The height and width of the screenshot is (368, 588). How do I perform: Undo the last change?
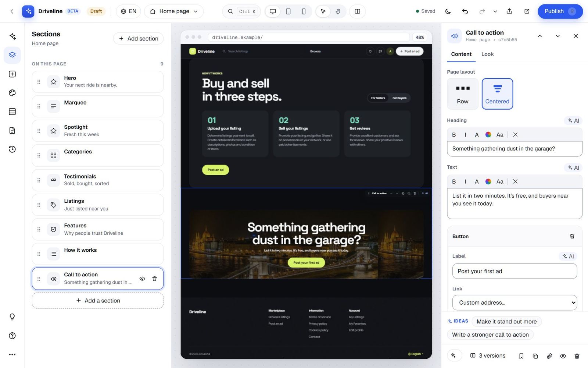[x=465, y=11]
